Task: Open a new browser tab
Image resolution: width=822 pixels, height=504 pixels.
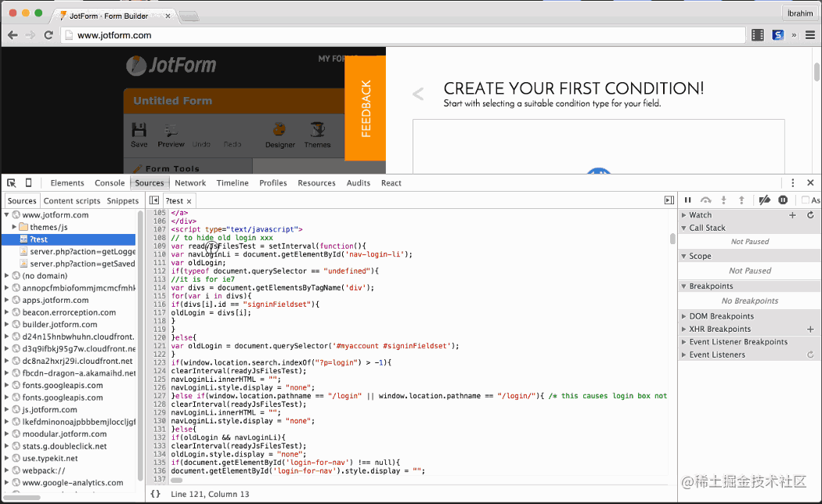Action: [189, 16]
